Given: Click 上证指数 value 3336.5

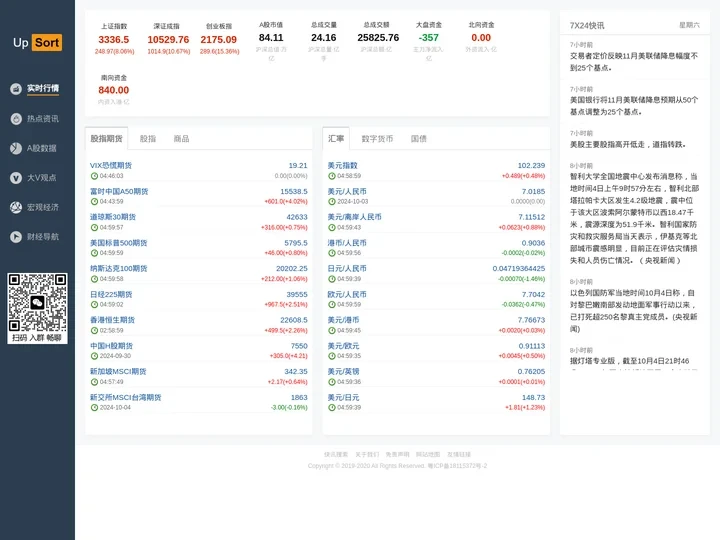Looking at the screenshot, I should 114,40.
